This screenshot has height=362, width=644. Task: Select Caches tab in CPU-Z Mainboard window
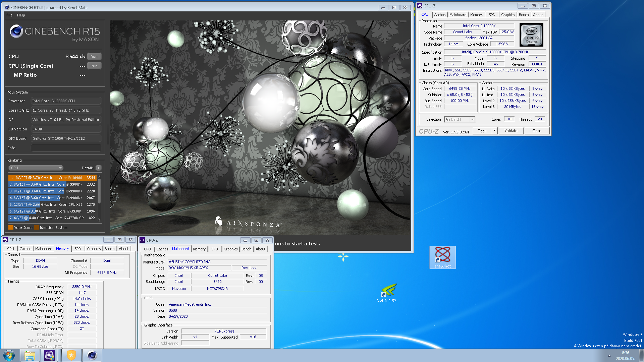pyautogui.click(x=162, y=249)
